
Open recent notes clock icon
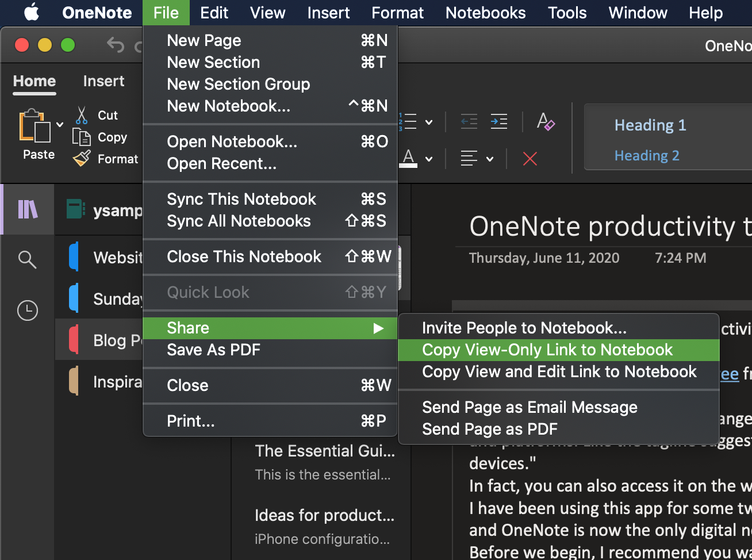[28, 310]
